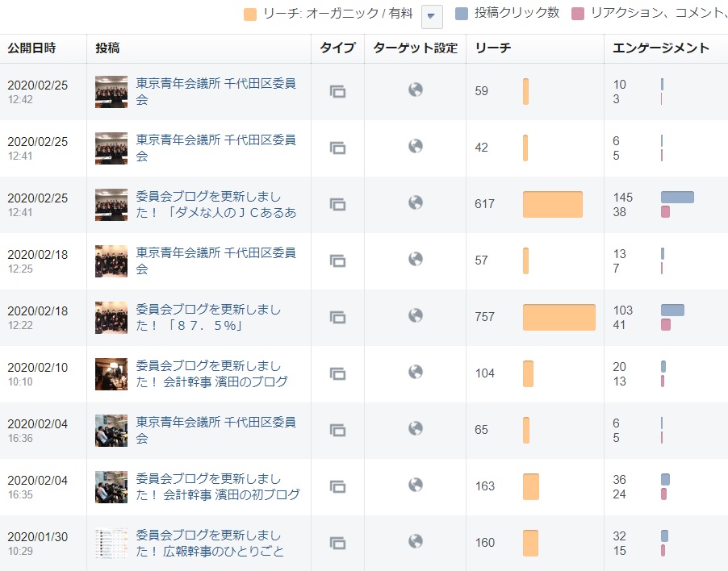Click the globe icon for the 濱田の初ブログ post
This screenshot has height=571, width=728.
point(416,485)
